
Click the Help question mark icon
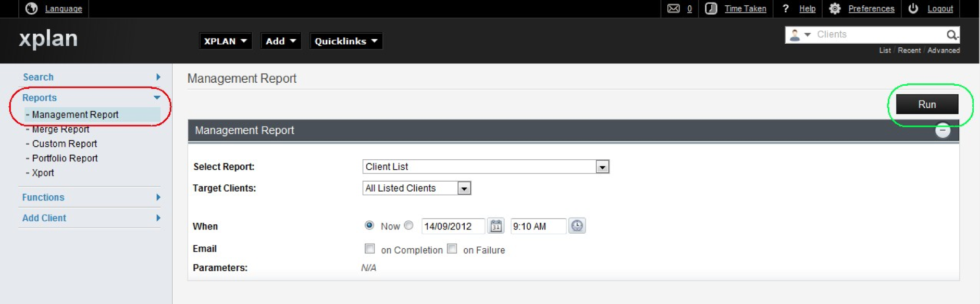[786, 8]
